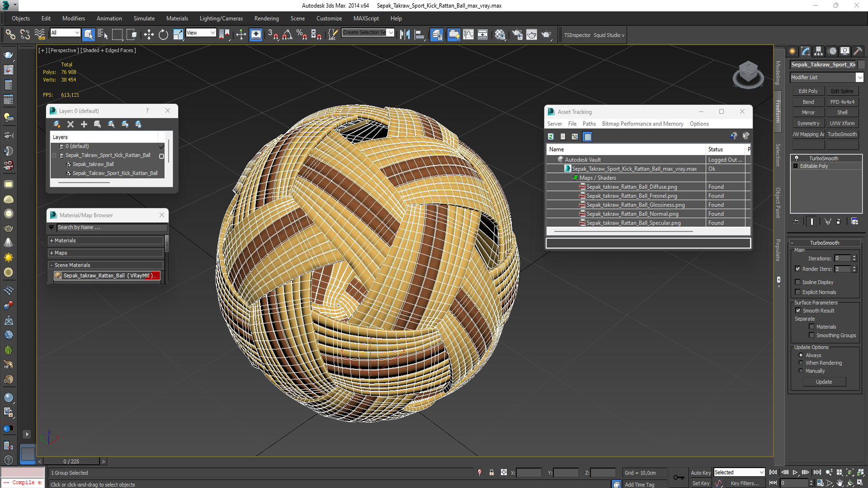
Task: Open Paths menu in Asset Tracking
Action: tap(589, 124)
